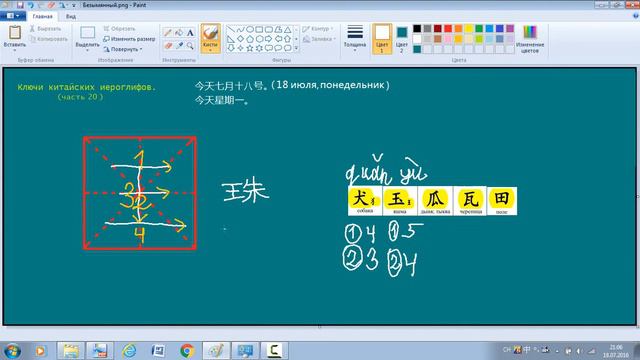Screen dimensions: 640x360
Task: Open Internet Explorer from the taskbar
Action: pos(129,351)
